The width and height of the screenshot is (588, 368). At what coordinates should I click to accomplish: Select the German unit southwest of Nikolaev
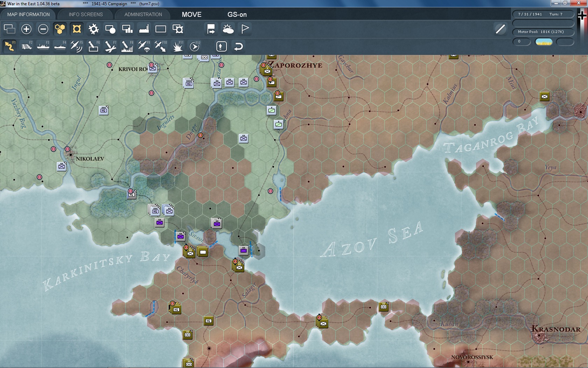62,166
